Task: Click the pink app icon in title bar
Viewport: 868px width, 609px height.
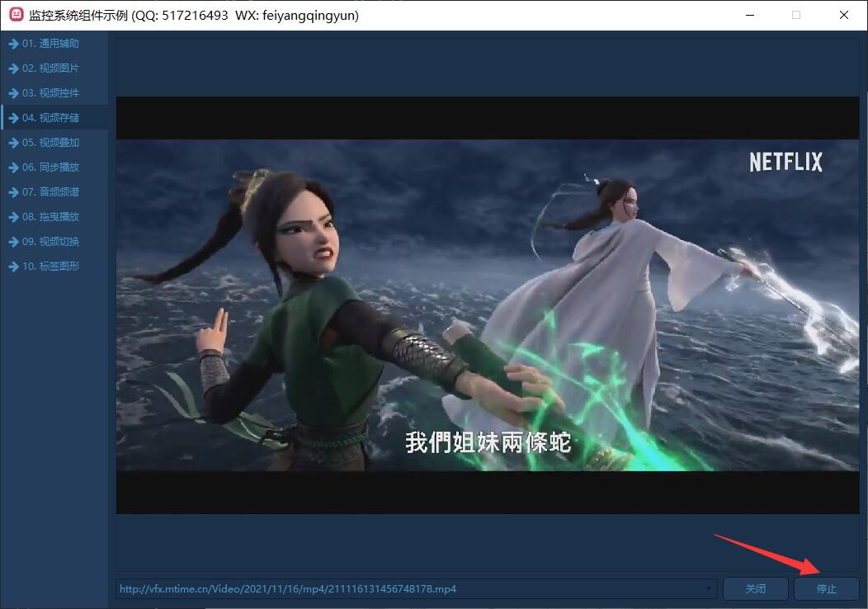Action: [16, 15]
